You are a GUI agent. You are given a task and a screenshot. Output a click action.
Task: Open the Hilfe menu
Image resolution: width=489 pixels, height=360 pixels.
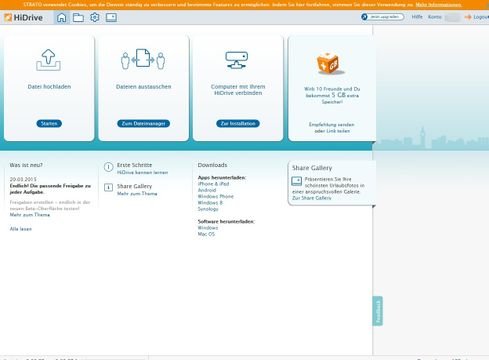pos(417,17)
